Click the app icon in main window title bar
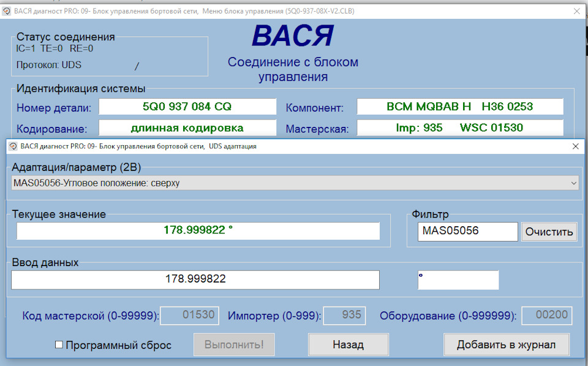Screen dimensions: 588x366 (x=6, y=11)
